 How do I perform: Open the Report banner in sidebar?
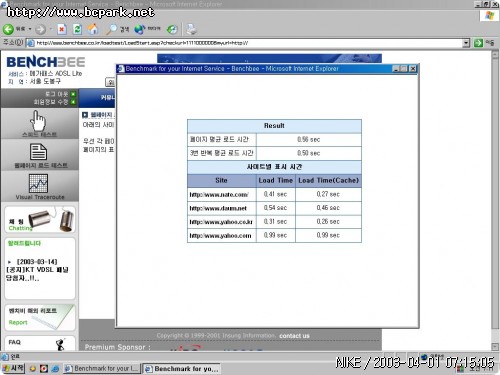(40, 317)
